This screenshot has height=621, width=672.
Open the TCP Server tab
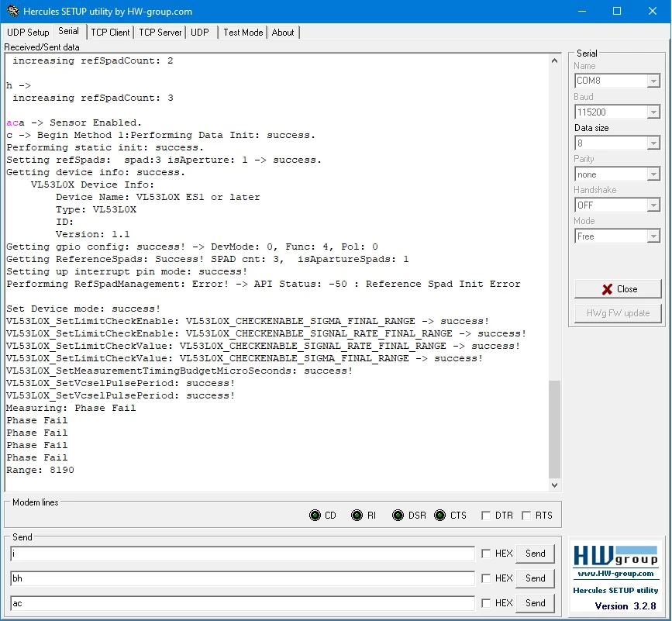160,32
